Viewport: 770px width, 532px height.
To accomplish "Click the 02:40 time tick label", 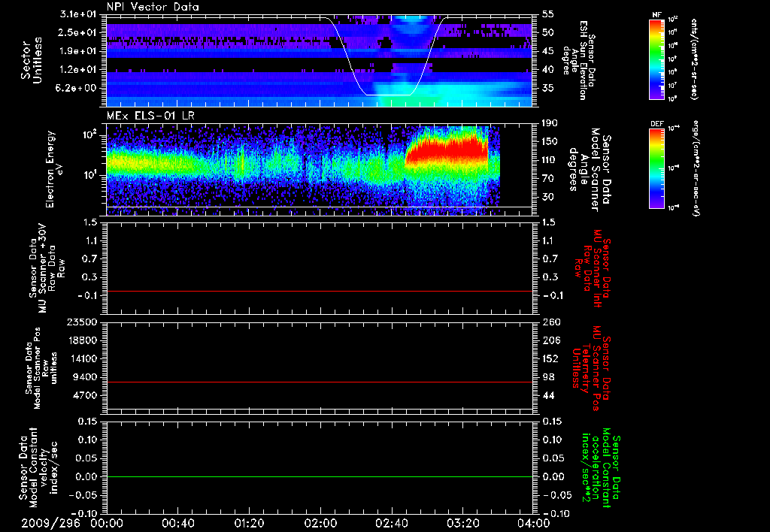I will [391, 524].
